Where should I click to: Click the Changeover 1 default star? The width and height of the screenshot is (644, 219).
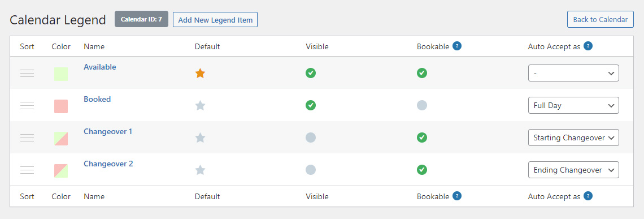(x=200, y=138)
